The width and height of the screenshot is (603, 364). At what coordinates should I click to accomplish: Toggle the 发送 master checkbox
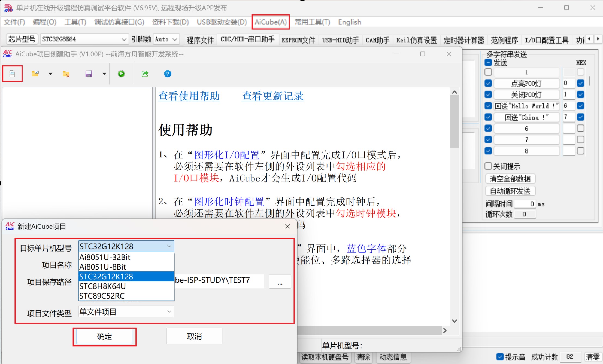coord(488,63)
